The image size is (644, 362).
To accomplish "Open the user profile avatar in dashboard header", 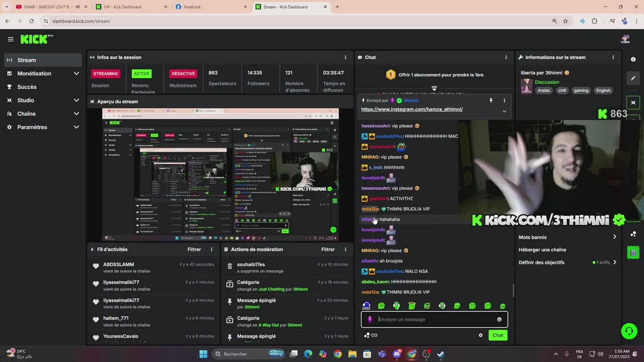I will click(625, 39).
